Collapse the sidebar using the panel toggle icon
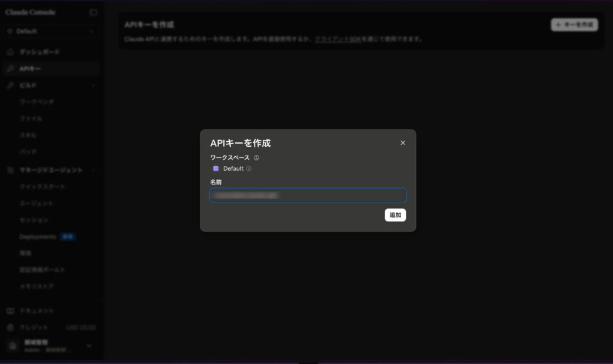Image resolution: width=613 pixels, height=364 pixels. pos(93,13)
